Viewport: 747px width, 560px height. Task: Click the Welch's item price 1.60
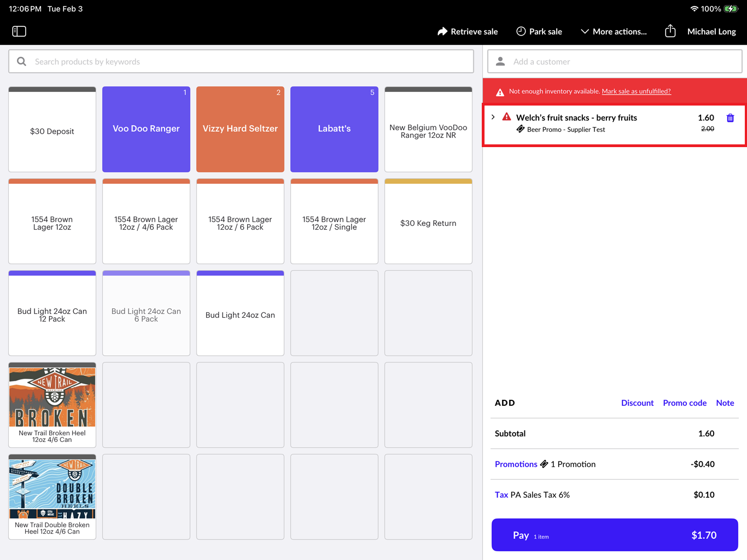pos(706,118)
